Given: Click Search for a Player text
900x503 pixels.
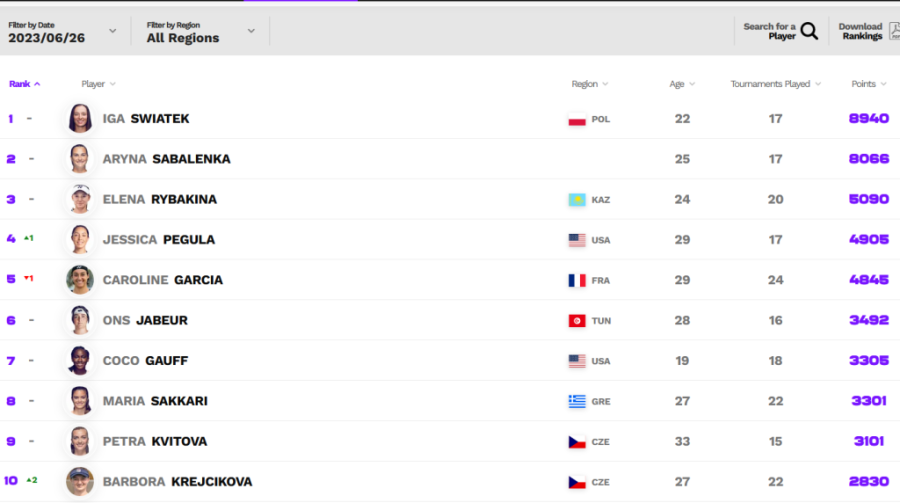Looking at the screenshot, I should coord(769,31).
